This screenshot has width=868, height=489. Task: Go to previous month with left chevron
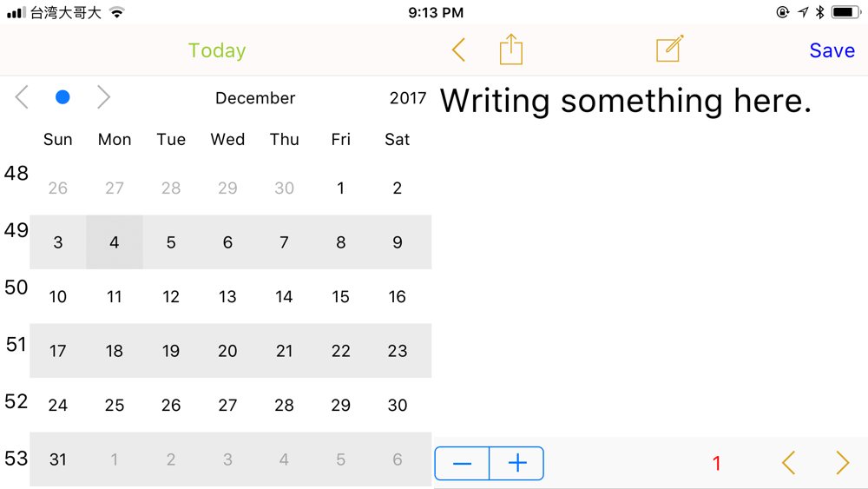point(23,97)
